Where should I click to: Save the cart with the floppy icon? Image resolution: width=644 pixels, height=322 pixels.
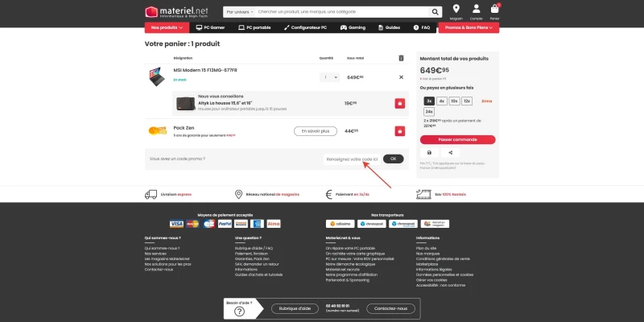(x=429, y=152)
